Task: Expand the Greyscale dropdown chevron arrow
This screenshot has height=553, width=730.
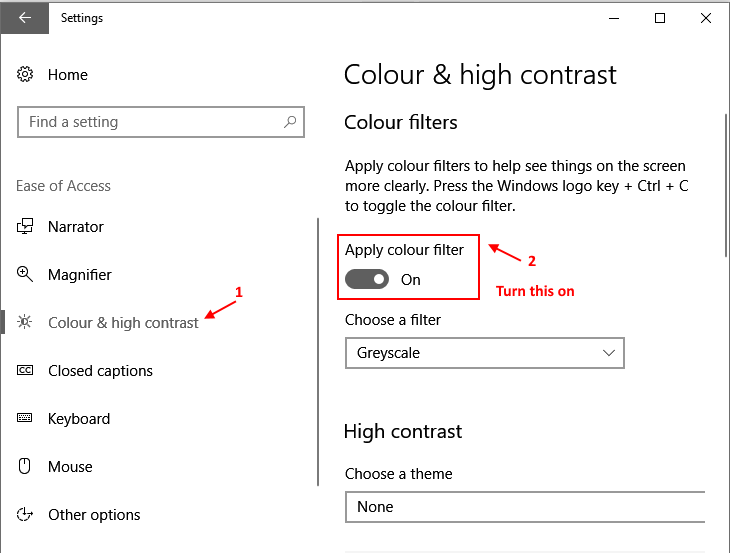Action: [608, 353]
